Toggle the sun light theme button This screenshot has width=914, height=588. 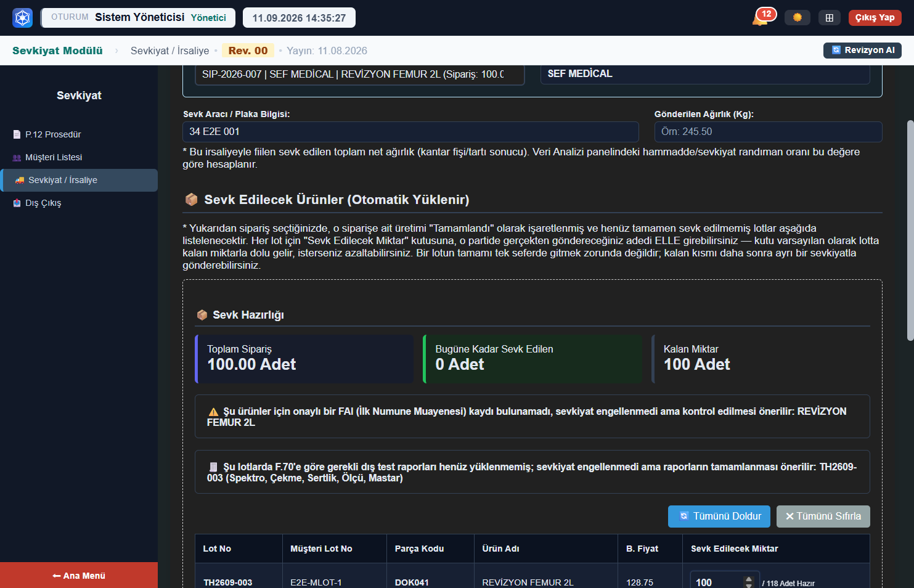[798, 18]
